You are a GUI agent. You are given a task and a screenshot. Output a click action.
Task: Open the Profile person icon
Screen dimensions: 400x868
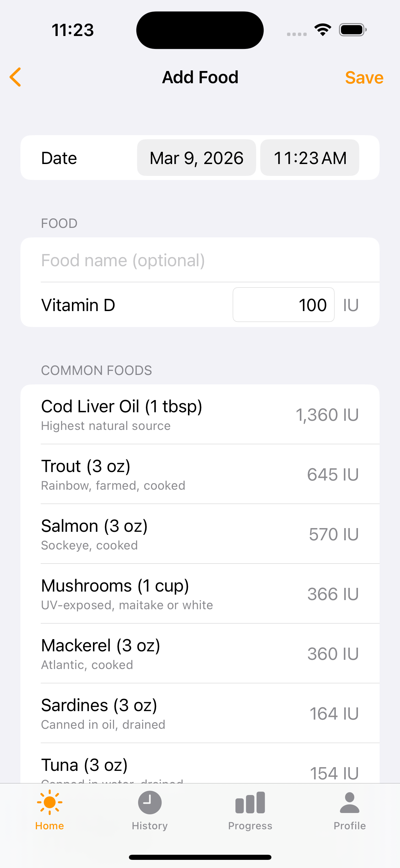coord(349,802)
